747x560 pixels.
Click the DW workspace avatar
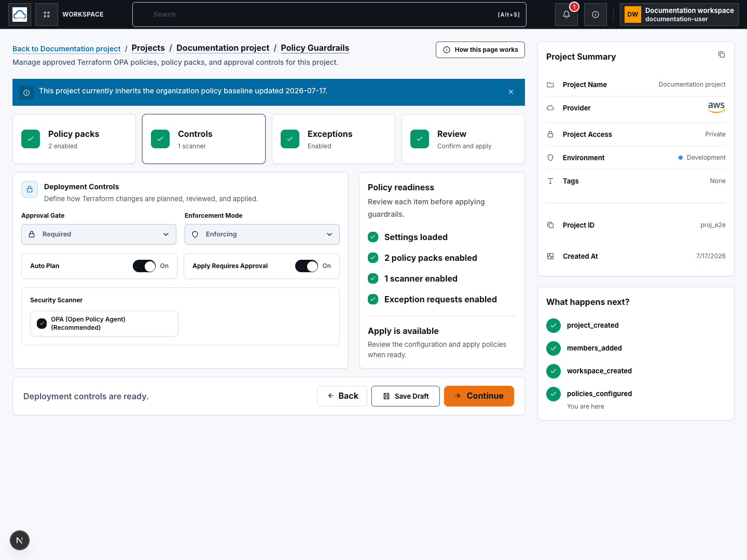point(633,15)
